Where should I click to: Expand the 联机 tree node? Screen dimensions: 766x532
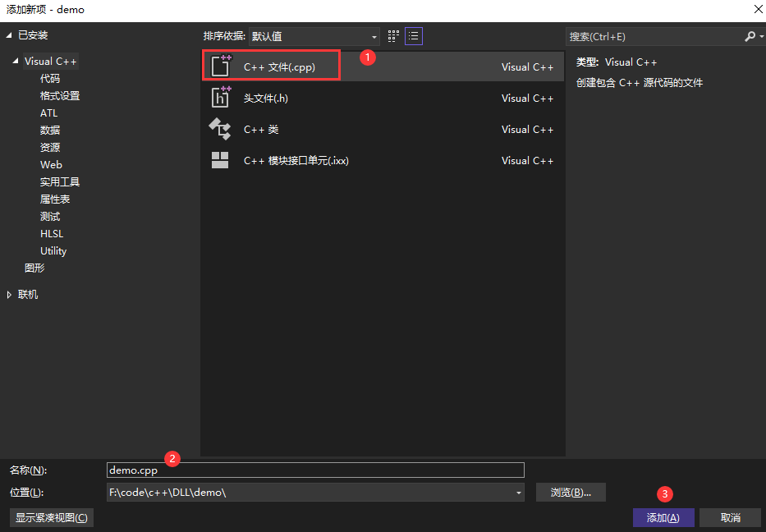[x=9, y=295]
